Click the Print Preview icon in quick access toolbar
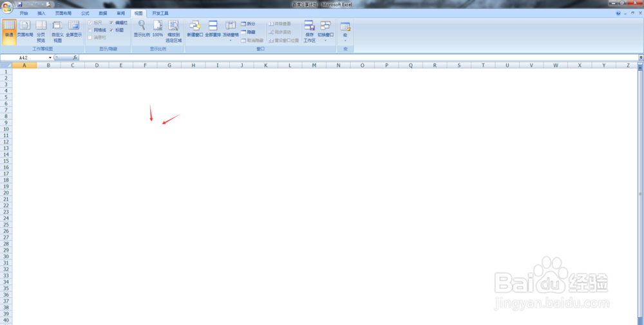The height and width of the screenshot is (325, 644). coord(48,4)
